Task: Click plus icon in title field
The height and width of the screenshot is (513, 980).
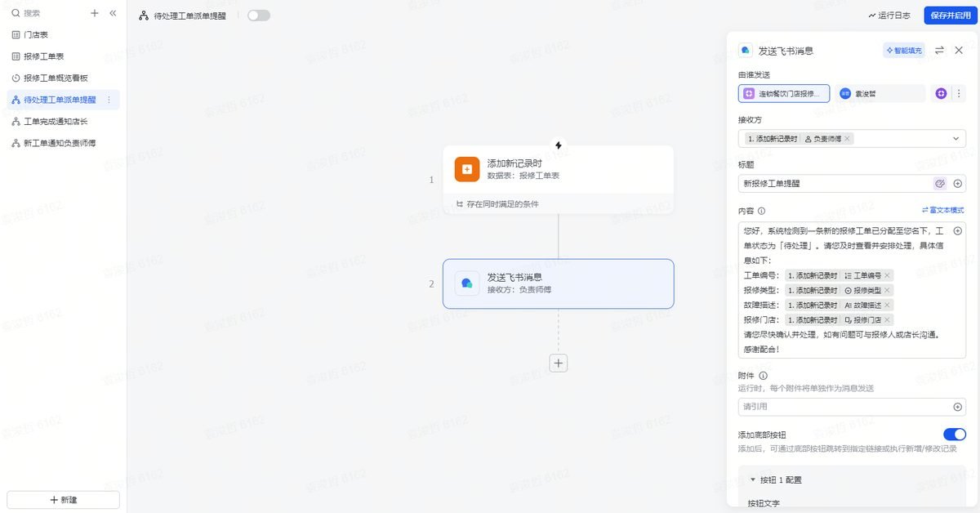Action: pos(958,184)
